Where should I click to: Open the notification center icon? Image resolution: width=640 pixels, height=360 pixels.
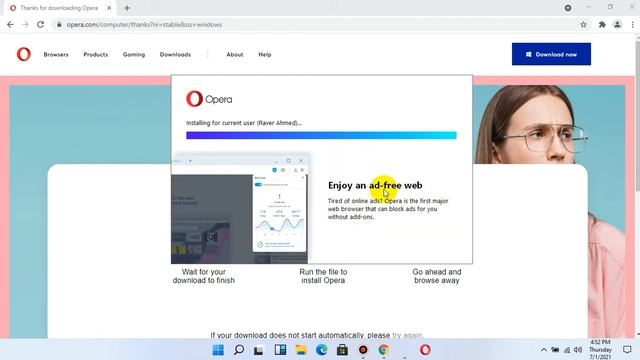tap(627, 350)
